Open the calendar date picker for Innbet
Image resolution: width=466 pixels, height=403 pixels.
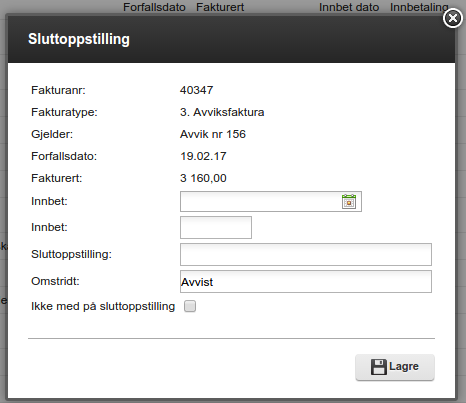[349, 201]
